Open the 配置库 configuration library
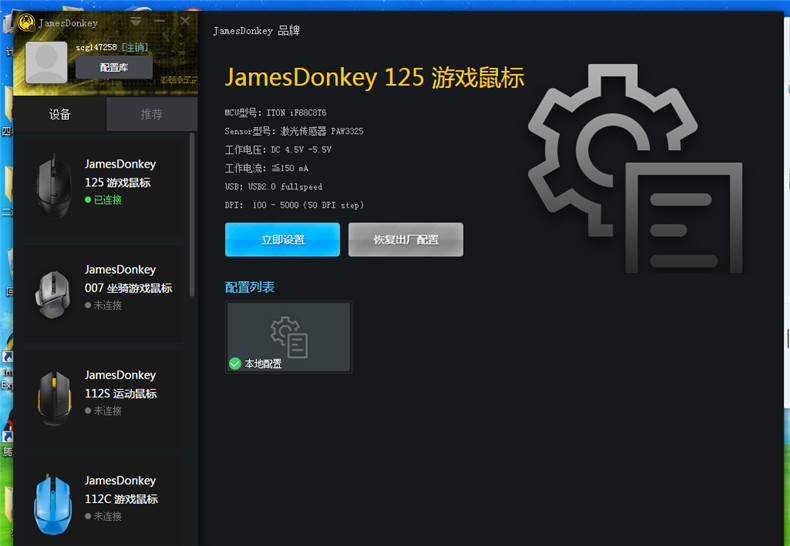Screen dimensions: 790x546 click(114, 67)
